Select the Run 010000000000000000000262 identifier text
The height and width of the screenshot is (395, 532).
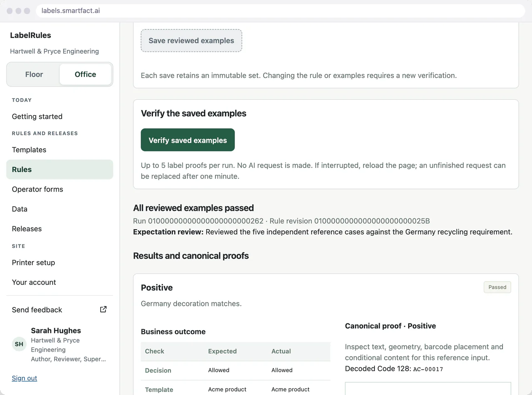[198, 221]
